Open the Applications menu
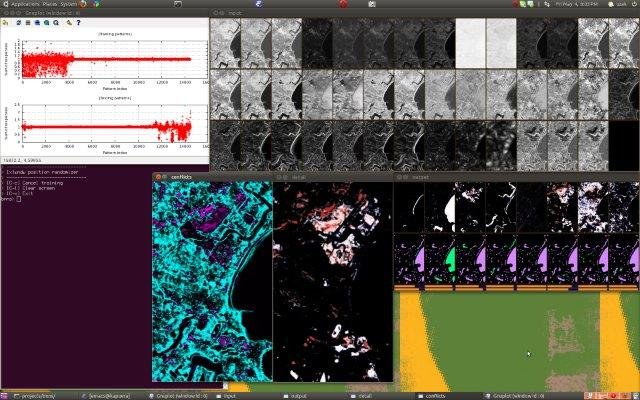 coord(25,5)
